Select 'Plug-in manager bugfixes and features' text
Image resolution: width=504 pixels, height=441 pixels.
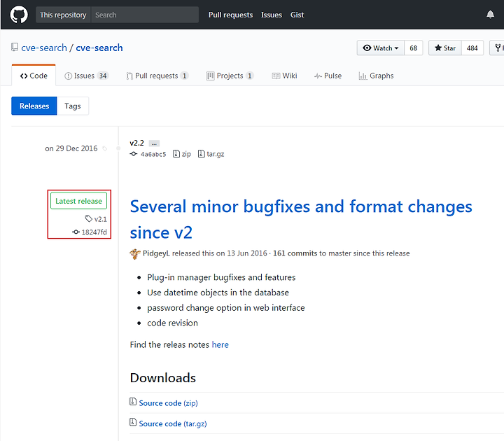coord(221,277)
